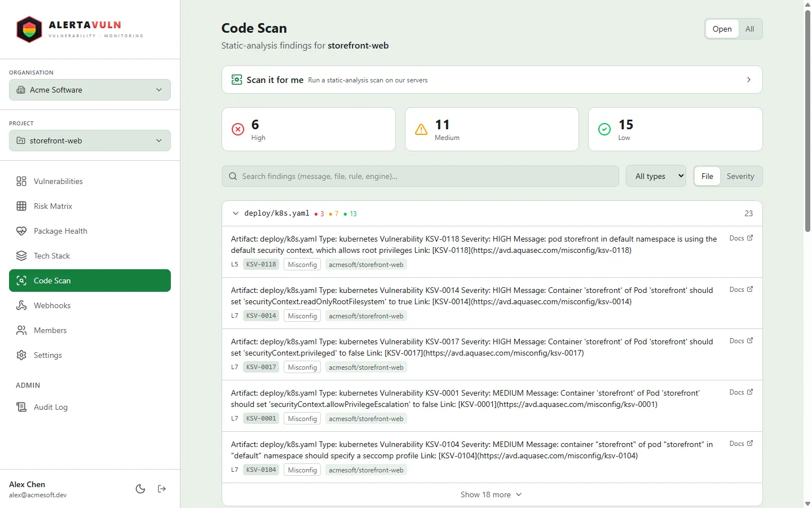Click the 23 findings count
This screenshot has width=812, height=508.
pyautogui.click(x=748, y=213)
